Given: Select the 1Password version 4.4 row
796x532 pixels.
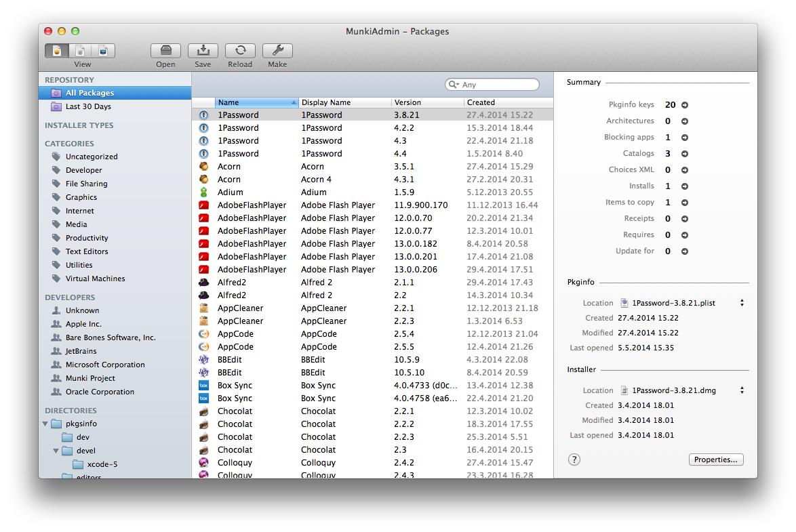Looking at the screenshot, I should coord(373,154).
